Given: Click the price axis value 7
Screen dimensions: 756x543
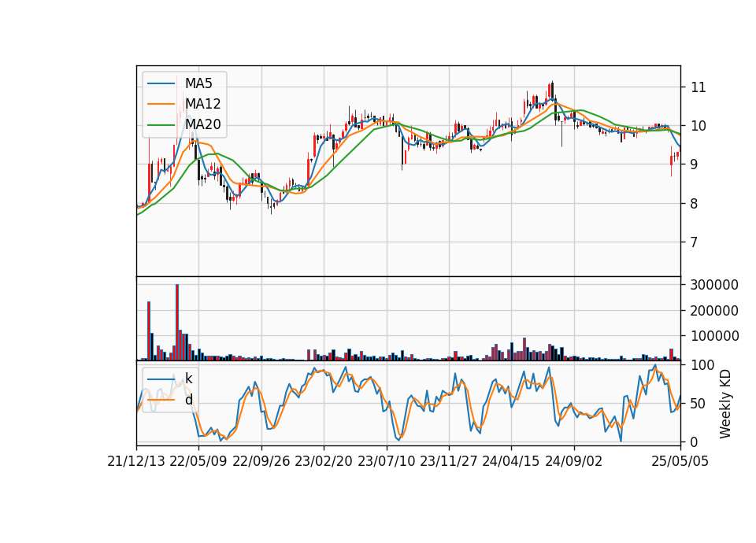Looking at the screenshot, I should [694, 242].
